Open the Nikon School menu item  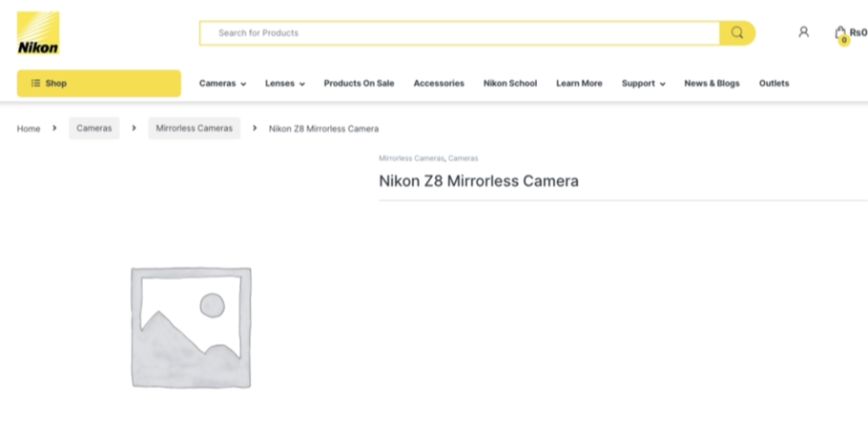tap(510, 83)
